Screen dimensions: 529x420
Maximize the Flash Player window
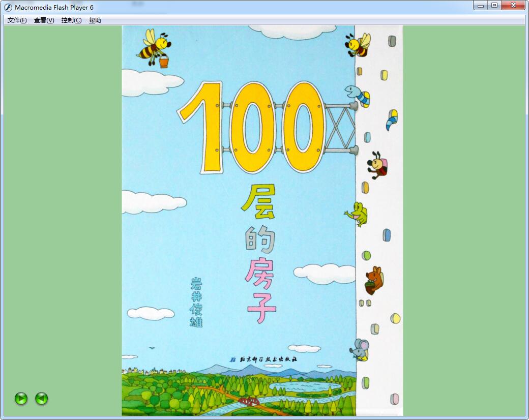point(494,6)
